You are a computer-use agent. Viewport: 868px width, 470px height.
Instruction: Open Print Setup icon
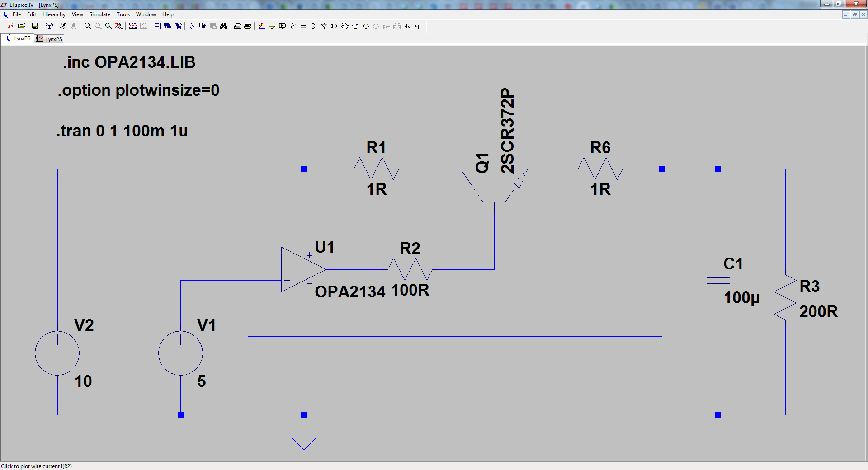(237, 26)
